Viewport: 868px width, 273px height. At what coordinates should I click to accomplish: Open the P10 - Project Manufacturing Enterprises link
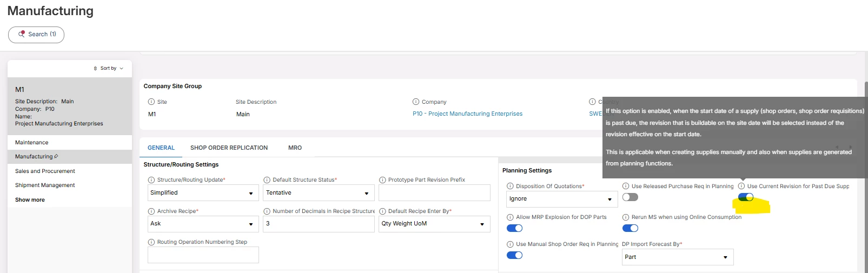click(x=467, y=114)
